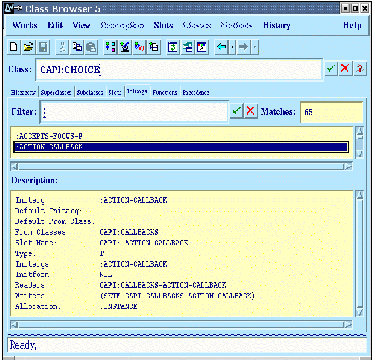Click the Filter input field

point(134,111)
